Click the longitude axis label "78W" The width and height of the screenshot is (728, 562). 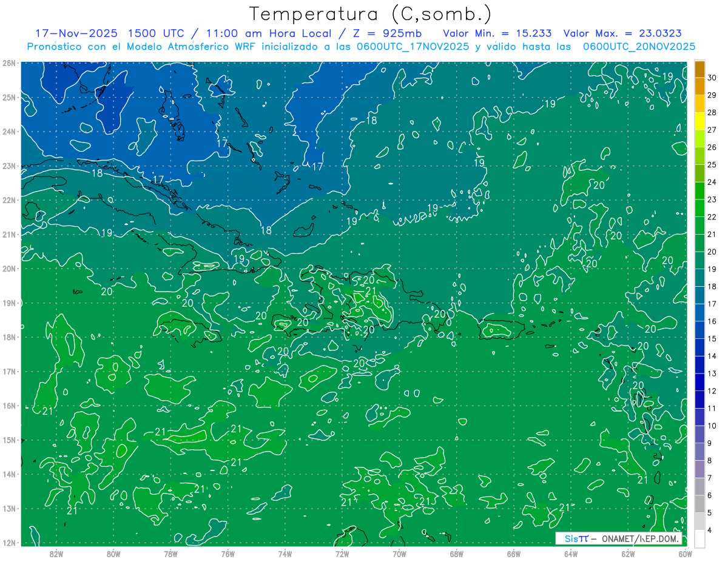pos(170,554)
